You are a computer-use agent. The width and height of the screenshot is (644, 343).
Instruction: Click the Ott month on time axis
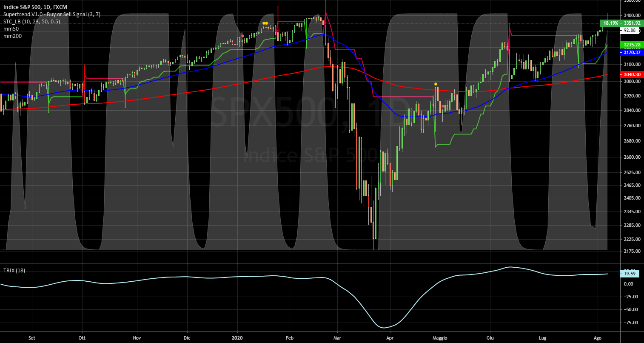pos(82,338)
